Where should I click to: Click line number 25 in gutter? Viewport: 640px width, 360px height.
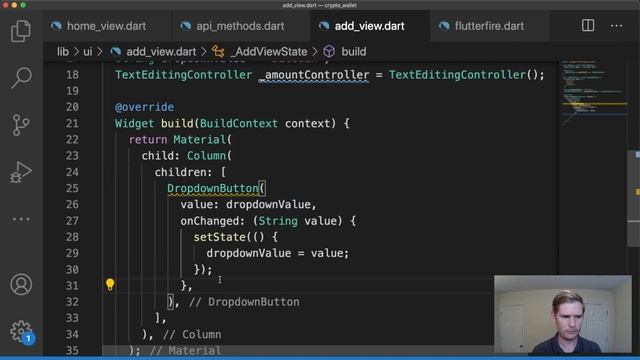click(72, 188)
